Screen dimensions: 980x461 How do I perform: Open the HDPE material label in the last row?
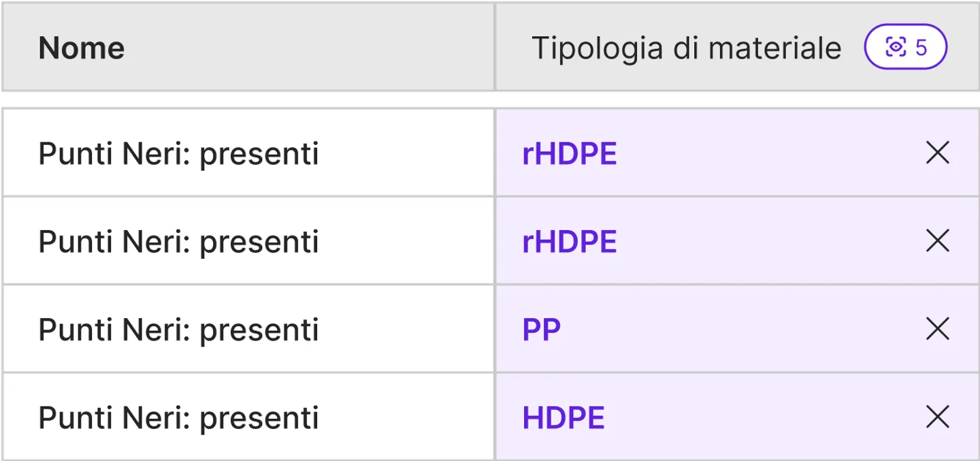tap(563, 418)
